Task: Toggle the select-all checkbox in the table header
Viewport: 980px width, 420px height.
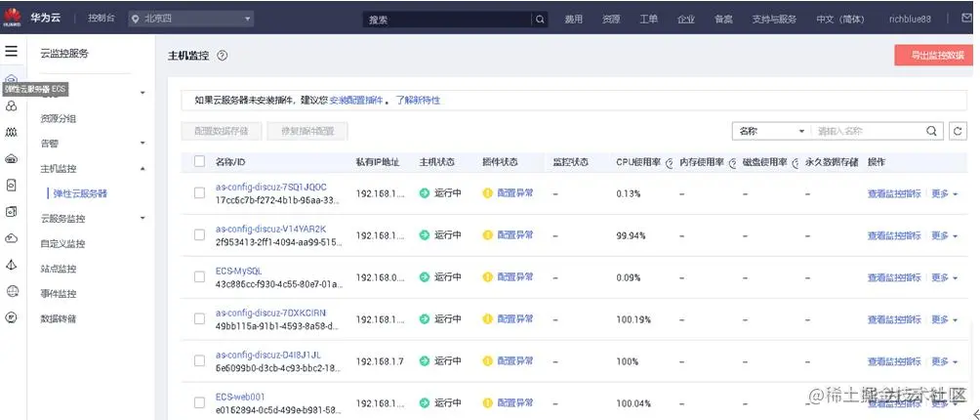Action: point(199,161)
